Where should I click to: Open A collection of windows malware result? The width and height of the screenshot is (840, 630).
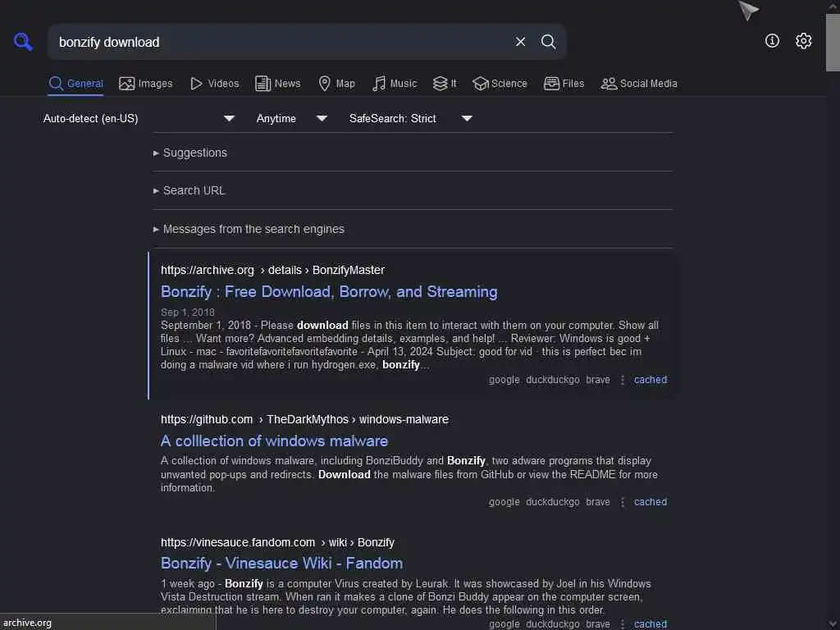(x=274, y=441)
